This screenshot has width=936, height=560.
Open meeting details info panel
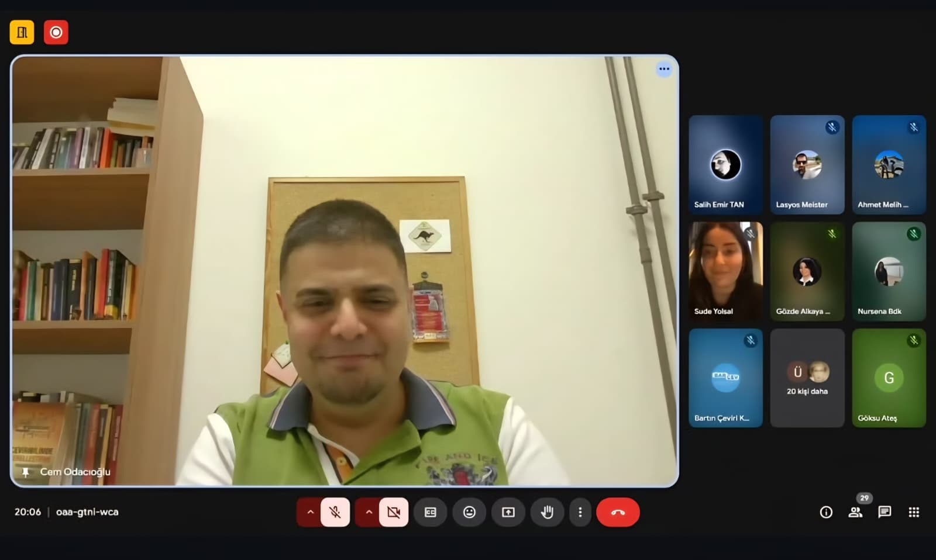pos(826,512)
